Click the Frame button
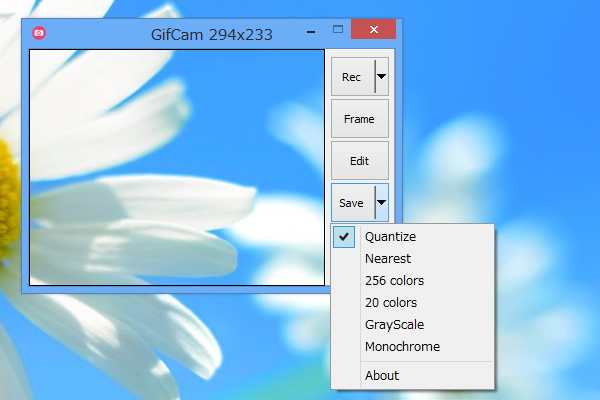The width and height of the screenshot is (600, 400). point(360,119)
